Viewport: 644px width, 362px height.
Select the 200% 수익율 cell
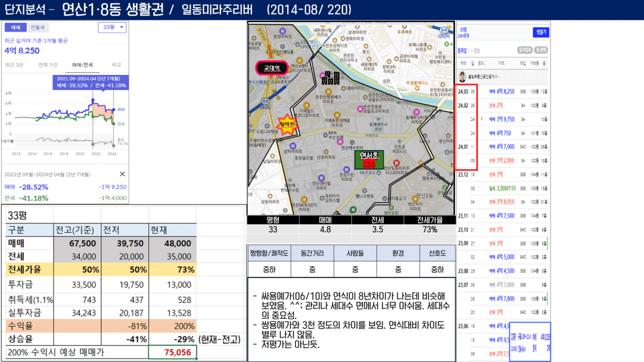(x=173, y=326)
